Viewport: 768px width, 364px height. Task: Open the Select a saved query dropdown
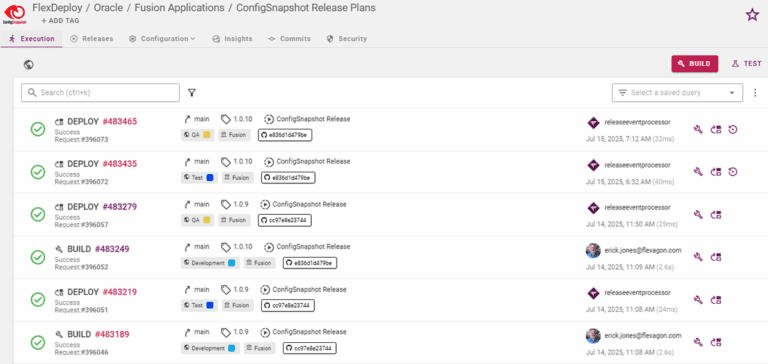[677, 93]
